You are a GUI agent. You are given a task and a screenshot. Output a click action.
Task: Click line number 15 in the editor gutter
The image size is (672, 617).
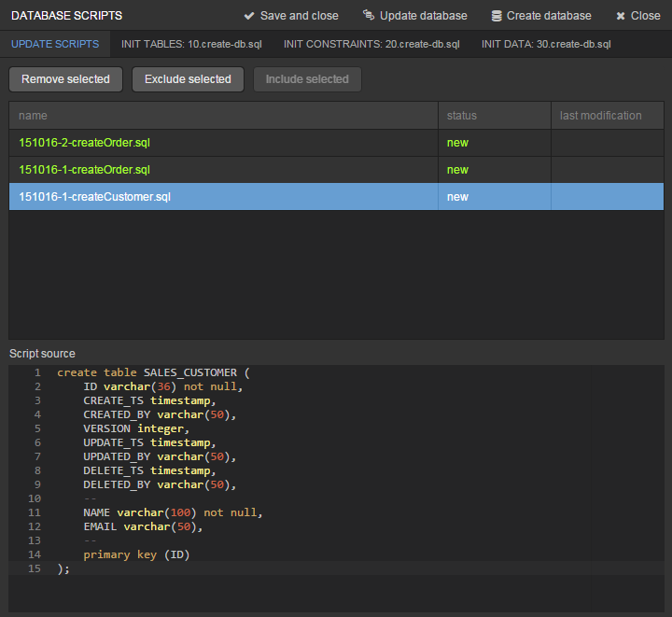[x=35, y=568]
